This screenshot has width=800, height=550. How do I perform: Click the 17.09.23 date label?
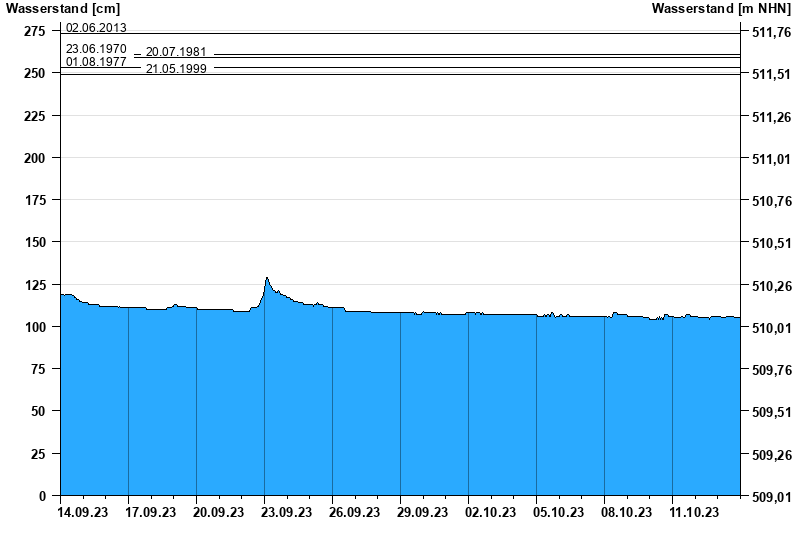click(150, 512)
